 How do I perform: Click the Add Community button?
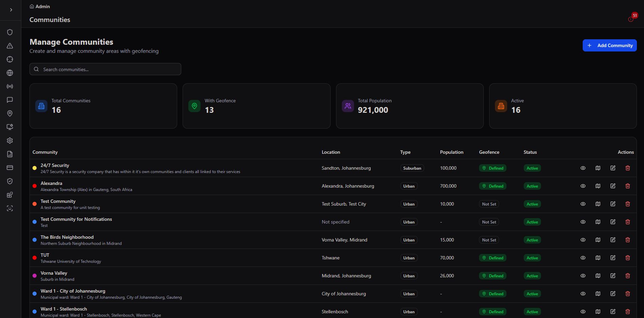click(x=609, y=45)
